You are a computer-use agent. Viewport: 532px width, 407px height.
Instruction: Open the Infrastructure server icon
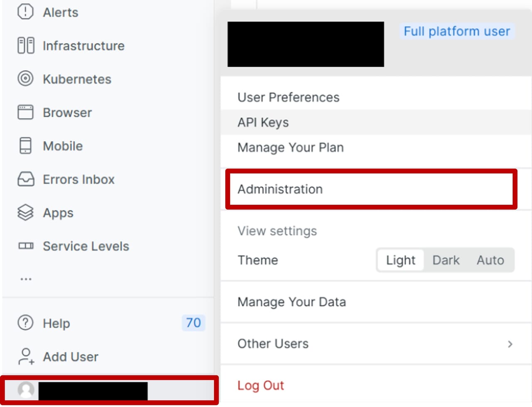point(25,45)
